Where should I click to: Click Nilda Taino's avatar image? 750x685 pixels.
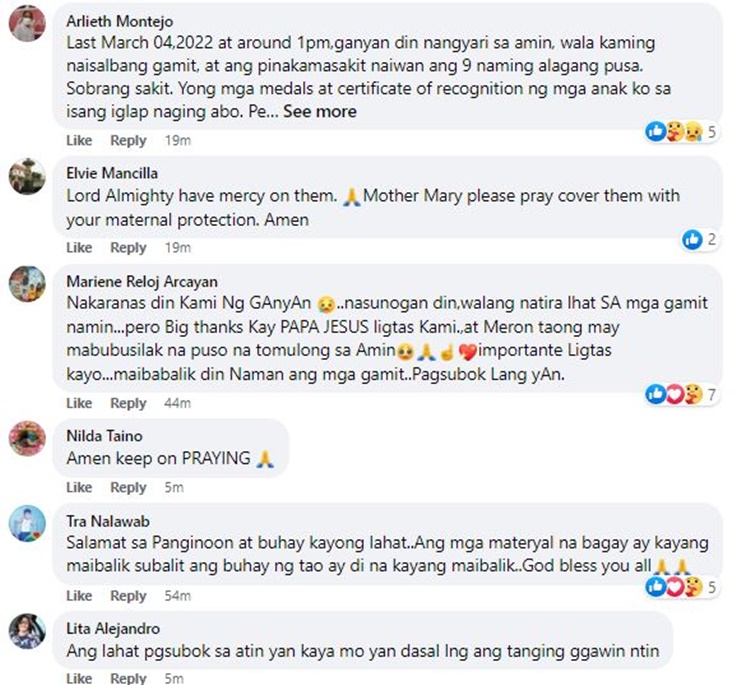coord(27,438)
